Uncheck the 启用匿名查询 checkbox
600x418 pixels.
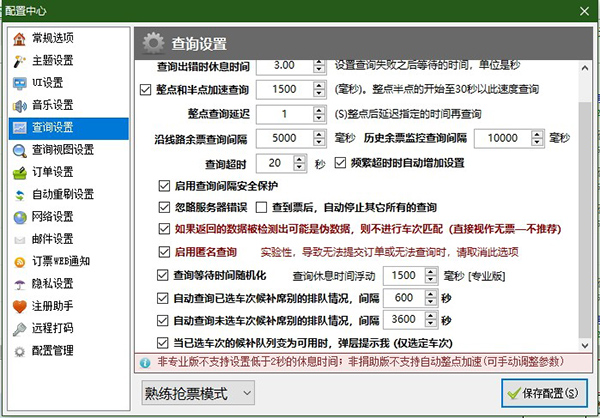click(164, 252)
